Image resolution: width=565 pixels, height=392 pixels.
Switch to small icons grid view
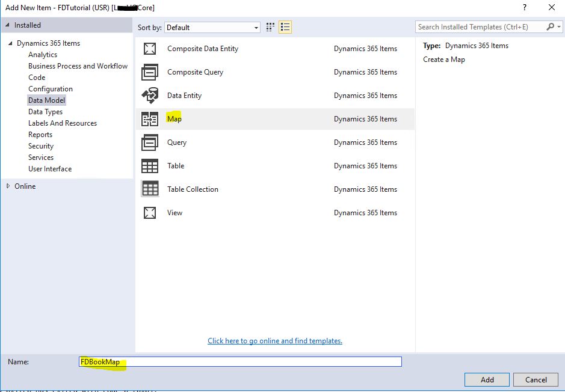tap(271, 27)
